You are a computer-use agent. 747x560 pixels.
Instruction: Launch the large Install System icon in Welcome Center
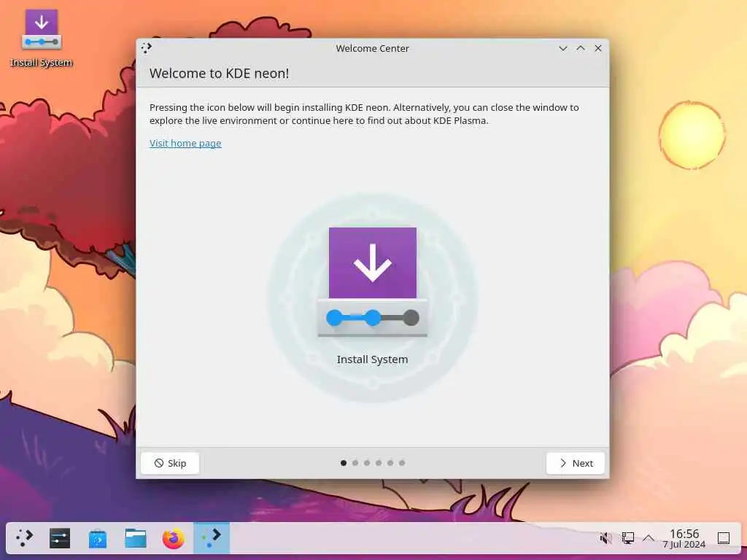click(x=373, y=295)
